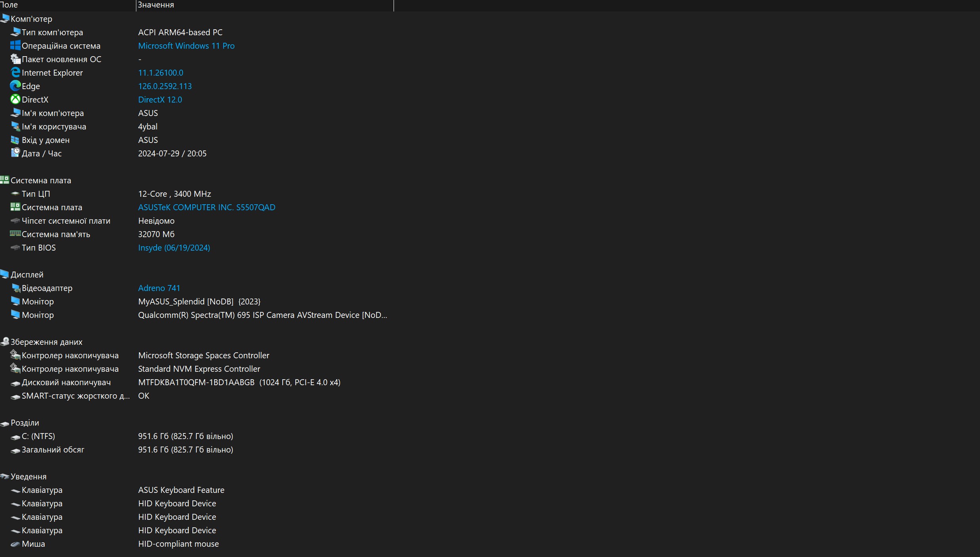Click the ASUS Keyboard Feature row keyboard icon

15,490
